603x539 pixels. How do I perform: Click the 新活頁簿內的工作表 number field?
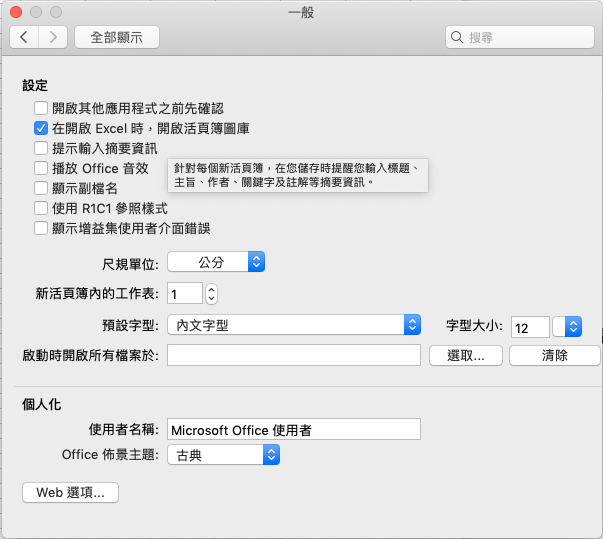(x=185, y=294)
